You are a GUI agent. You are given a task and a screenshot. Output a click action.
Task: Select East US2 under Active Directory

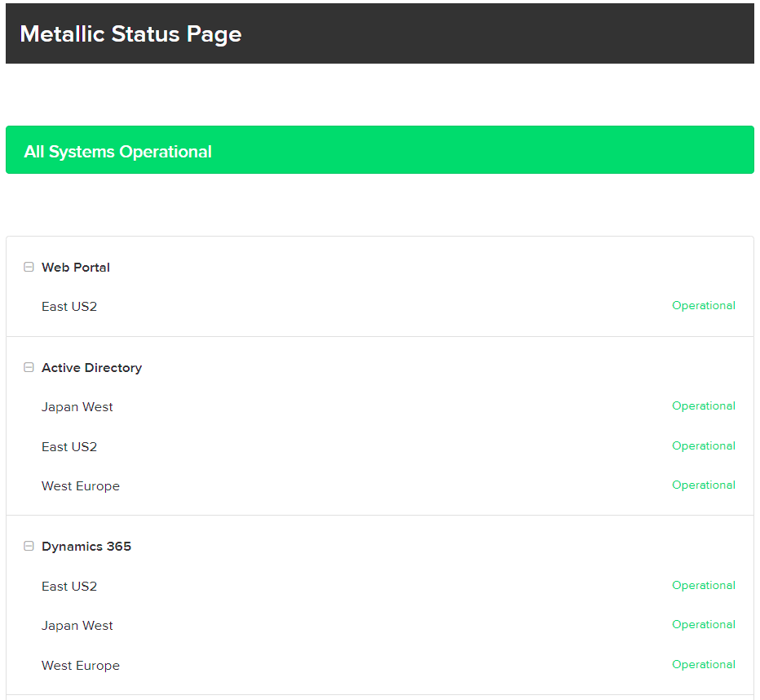[69, 447]
